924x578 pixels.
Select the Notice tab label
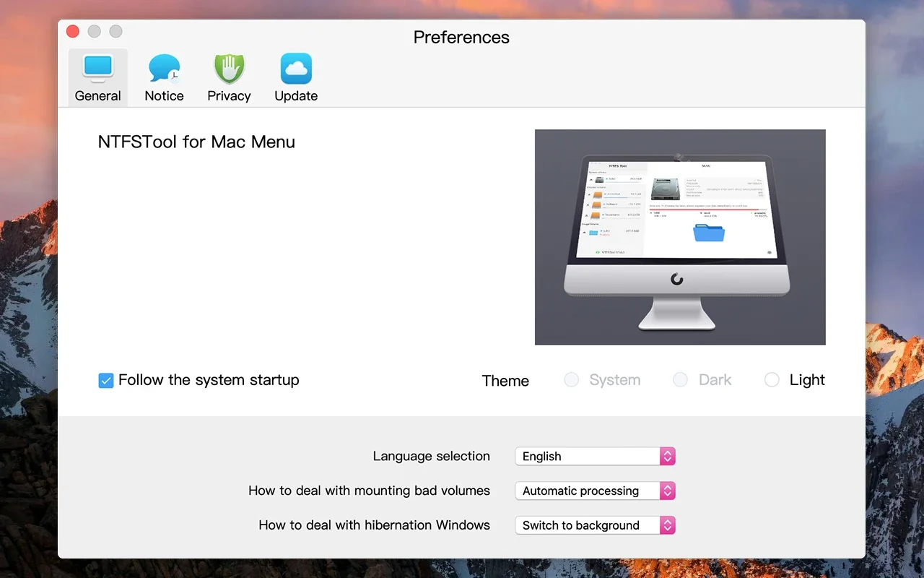tap(164, 96)
